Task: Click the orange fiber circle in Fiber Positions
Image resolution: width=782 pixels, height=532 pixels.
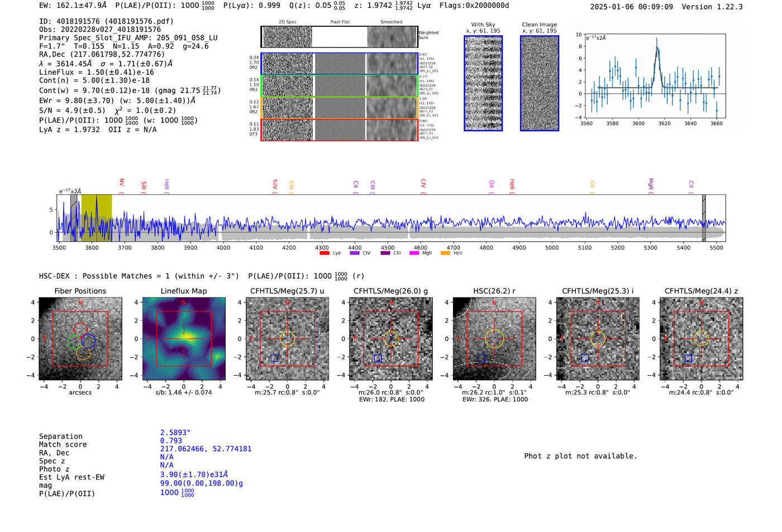Action: coord(83,353)
